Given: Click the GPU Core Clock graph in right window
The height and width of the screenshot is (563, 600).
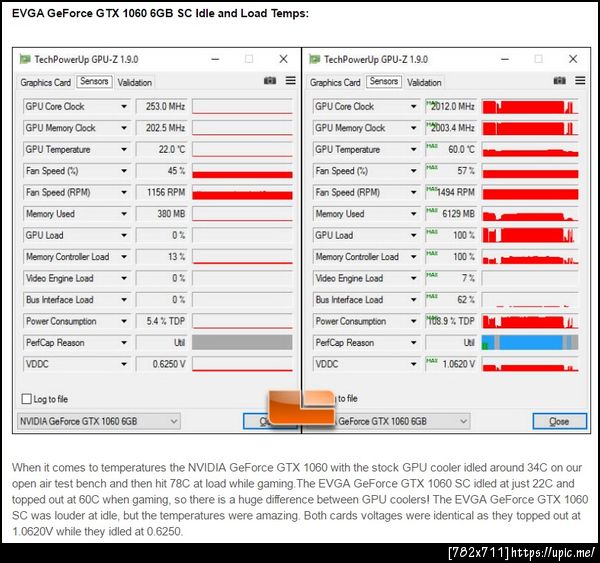Looking at the screenshot, I should 530,106.
